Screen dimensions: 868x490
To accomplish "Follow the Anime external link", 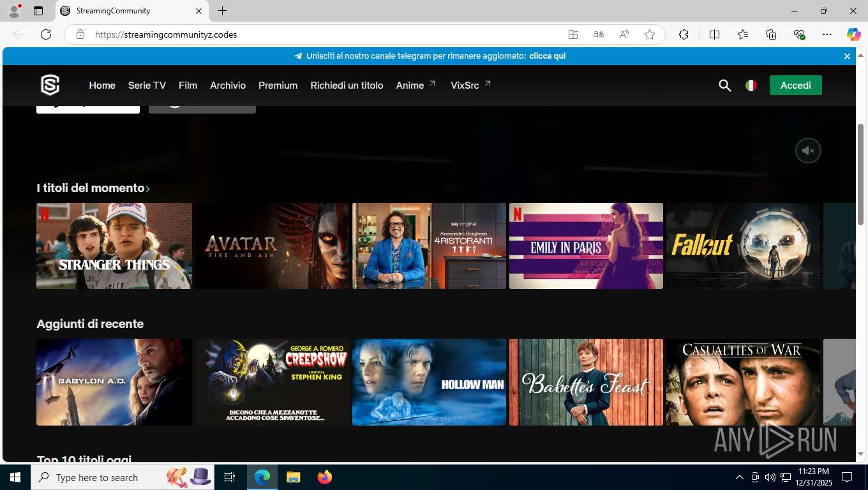I will [415, 85].
